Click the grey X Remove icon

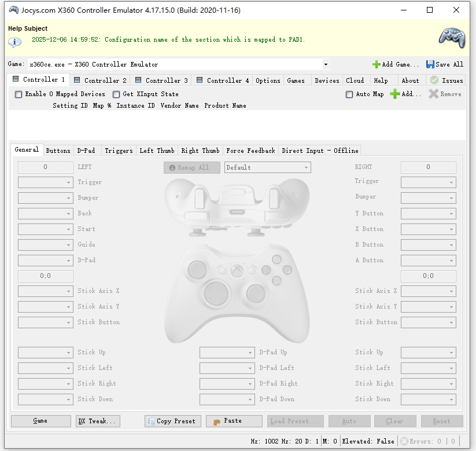tap(434, 94)
